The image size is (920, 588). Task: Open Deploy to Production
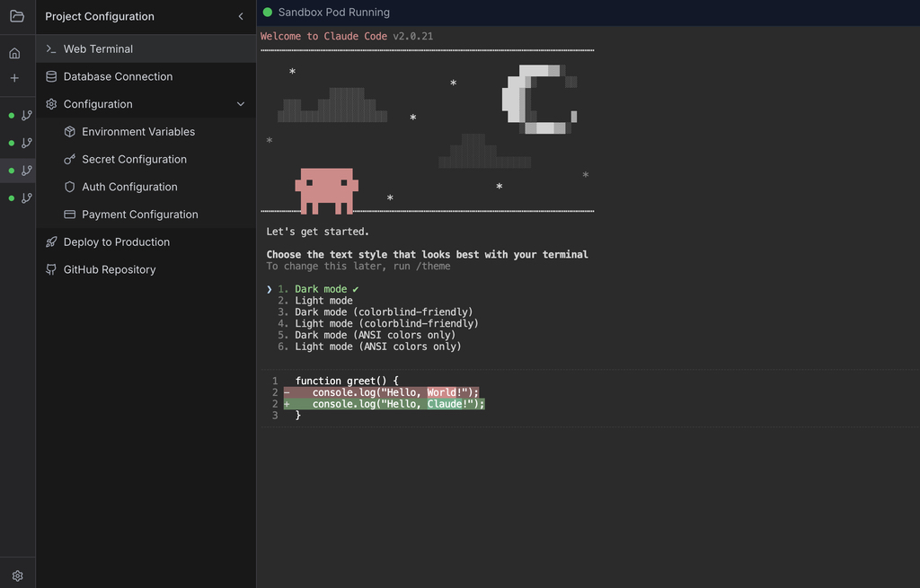(146, 241)
